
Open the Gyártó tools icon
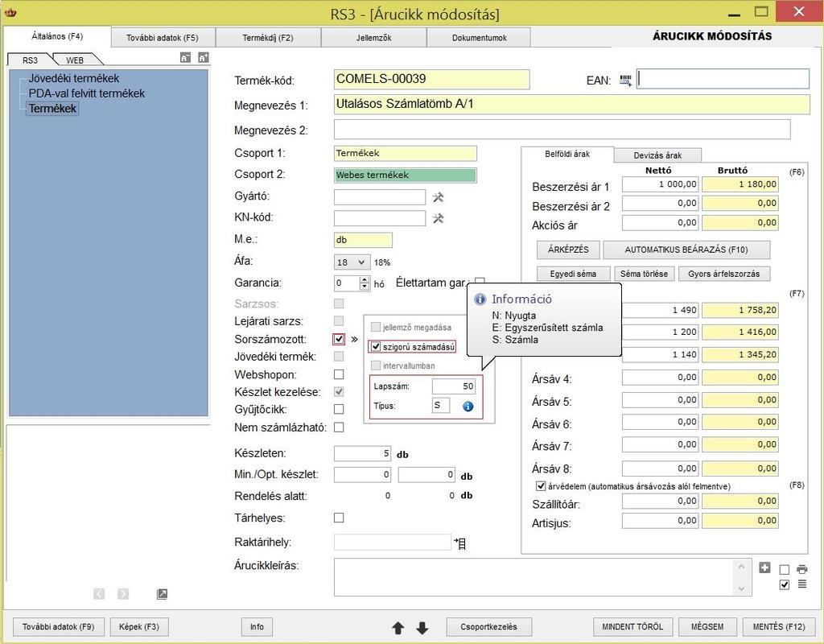[438, 197]
